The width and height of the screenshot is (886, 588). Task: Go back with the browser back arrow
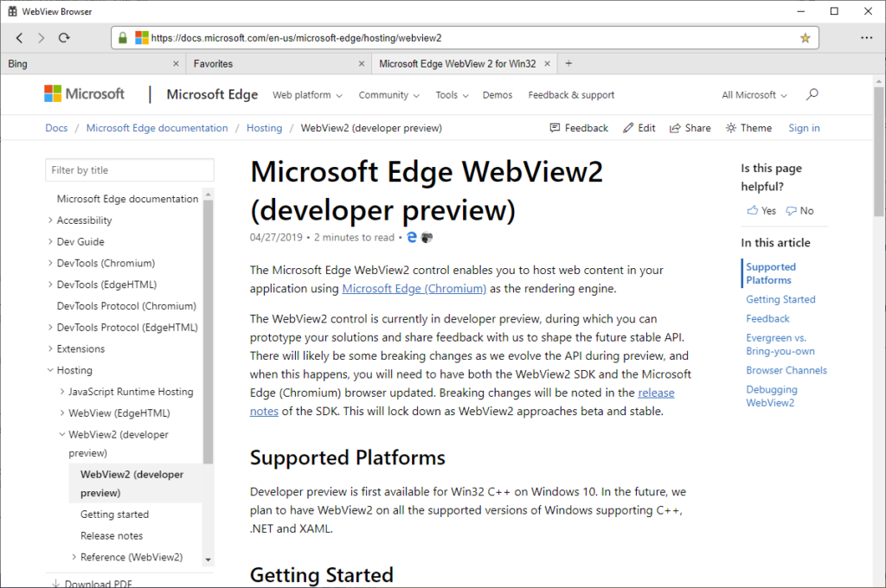tap(19, 38)
